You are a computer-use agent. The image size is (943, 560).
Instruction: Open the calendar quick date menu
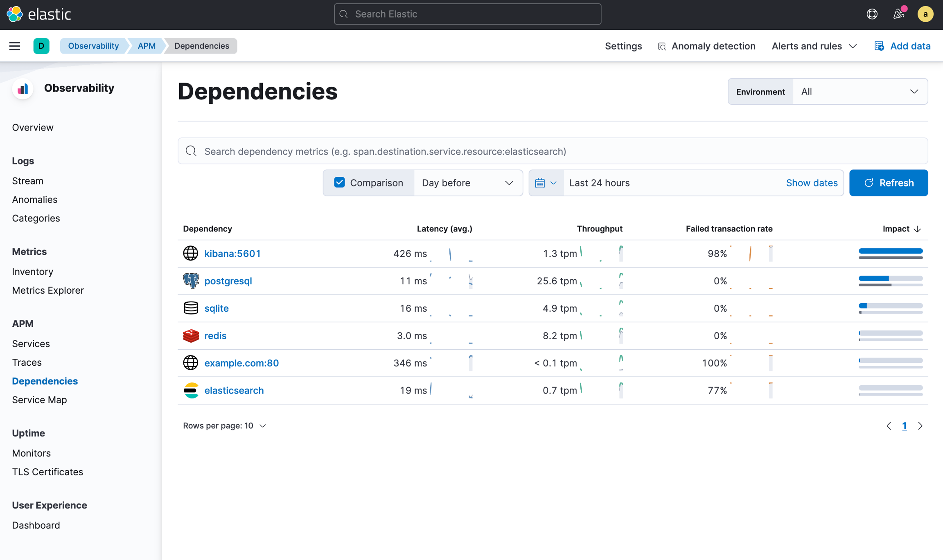[546, 183]
